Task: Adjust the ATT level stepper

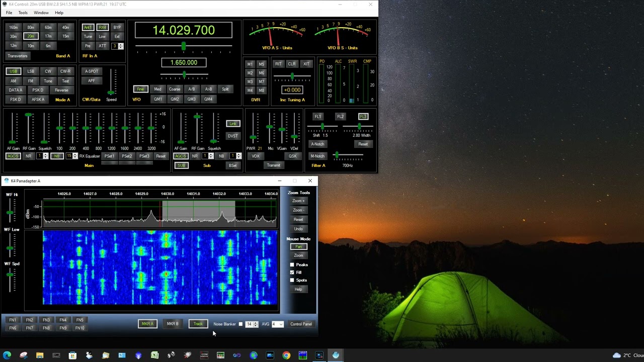Action: (x=121, y=46)
